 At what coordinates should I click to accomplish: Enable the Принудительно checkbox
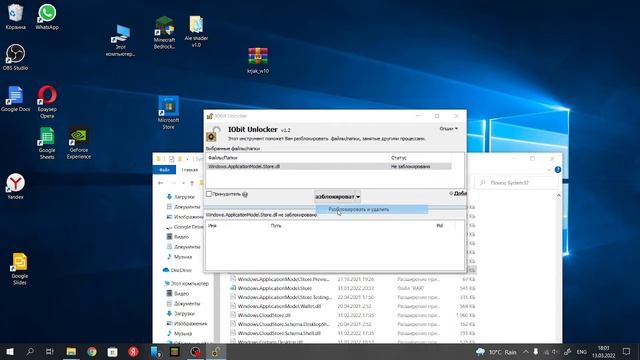tap(209, 194)
